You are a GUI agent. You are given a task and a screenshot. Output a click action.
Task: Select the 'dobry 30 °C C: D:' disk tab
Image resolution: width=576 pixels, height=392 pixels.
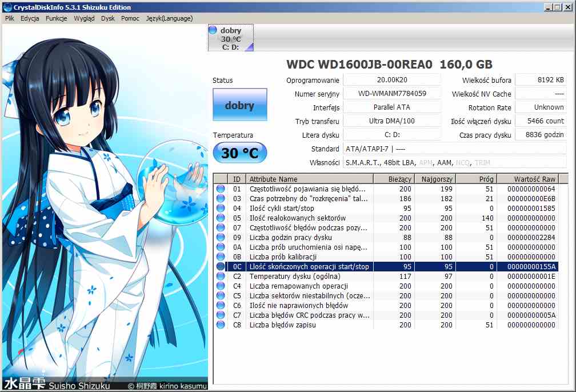[231, 38]
